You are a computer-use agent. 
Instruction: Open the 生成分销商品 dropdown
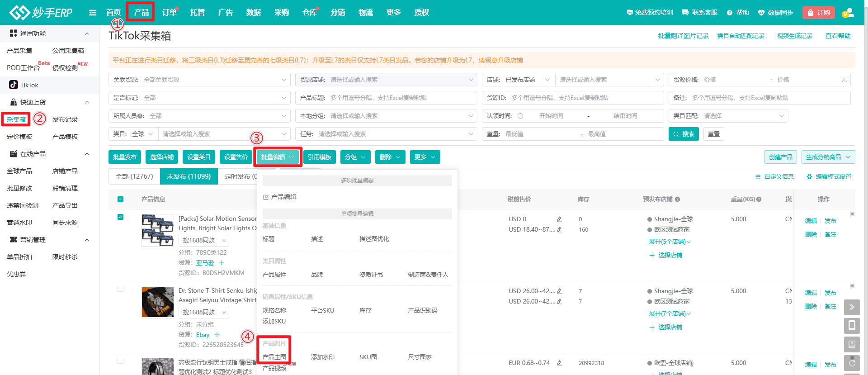pos(828,157)
